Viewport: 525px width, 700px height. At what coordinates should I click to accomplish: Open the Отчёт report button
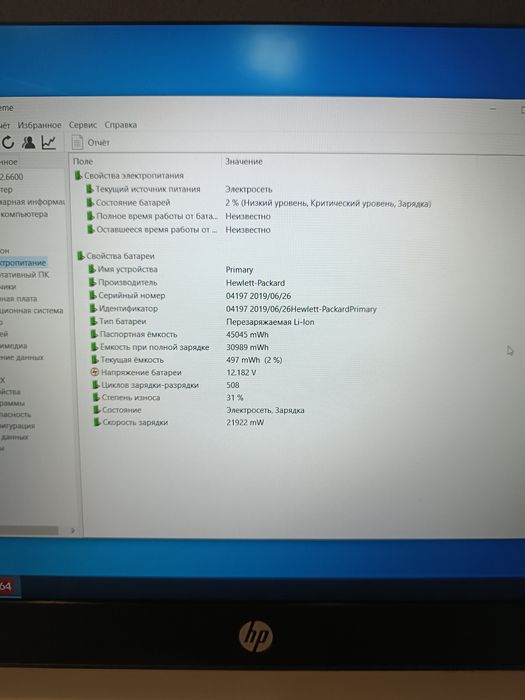[x=91, y=142]
